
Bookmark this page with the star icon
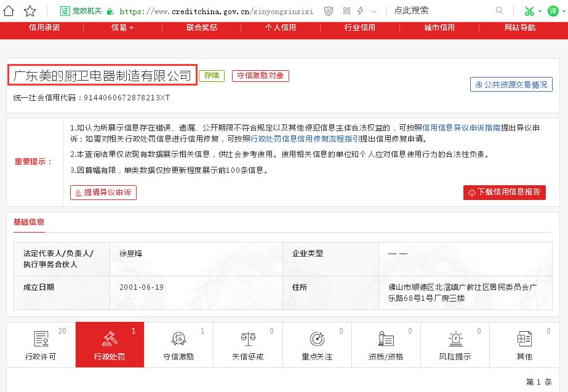tap(30, 11)
